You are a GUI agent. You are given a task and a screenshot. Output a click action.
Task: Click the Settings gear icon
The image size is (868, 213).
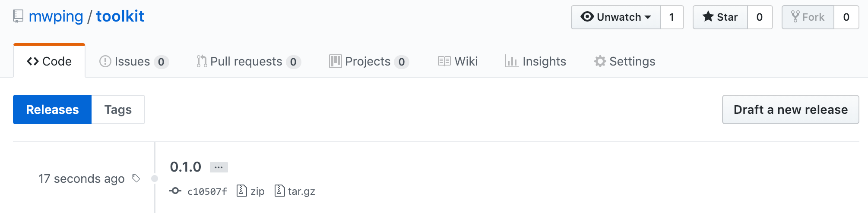600,61
